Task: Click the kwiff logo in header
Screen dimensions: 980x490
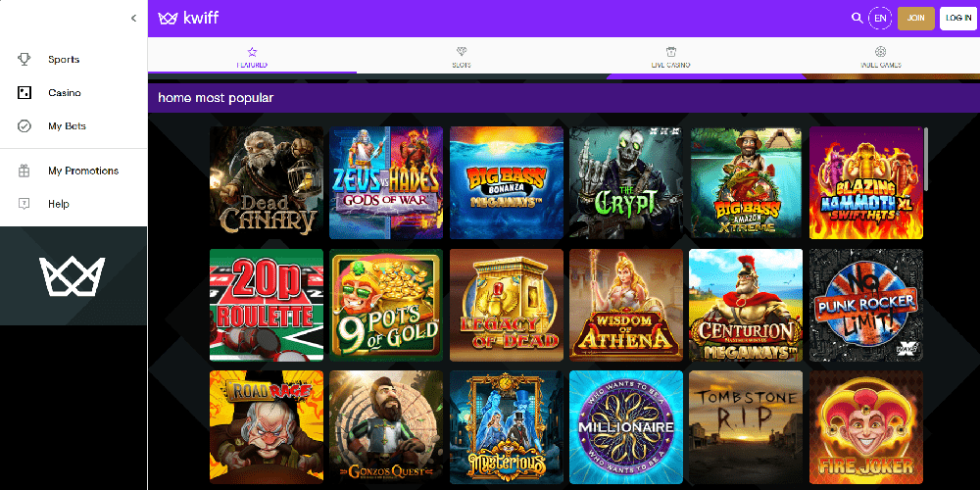Action: [x=188, y=18]
